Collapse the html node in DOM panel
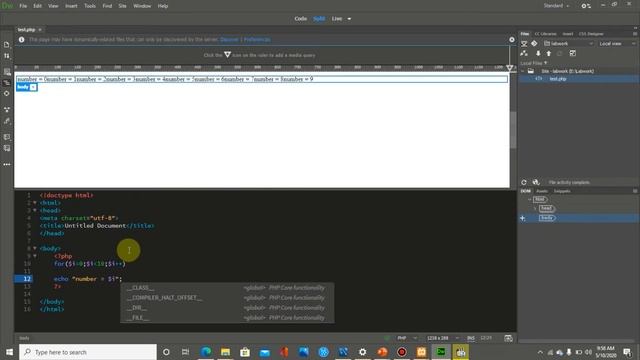The height and width of the screenshot is (360, 640). coord(529,200)
